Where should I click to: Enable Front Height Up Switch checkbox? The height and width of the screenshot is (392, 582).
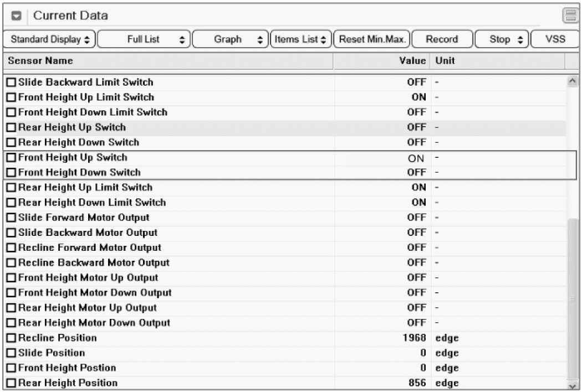(x=11, y=158)
